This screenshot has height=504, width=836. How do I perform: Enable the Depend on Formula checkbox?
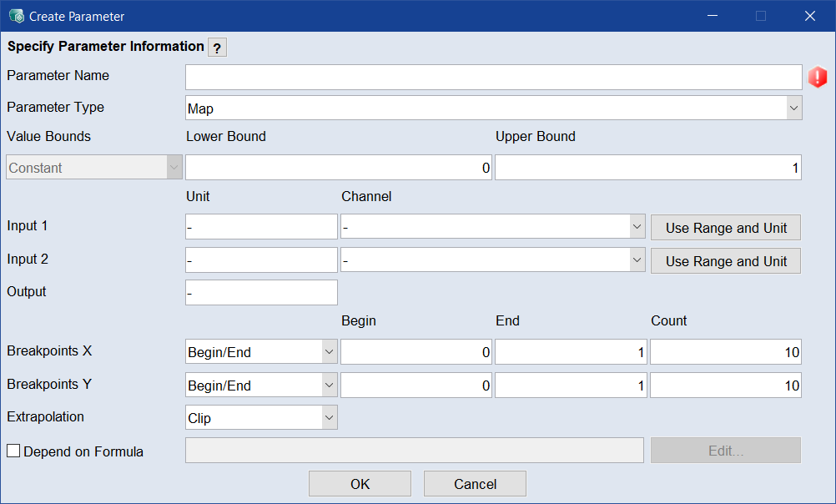pos(14,451)
